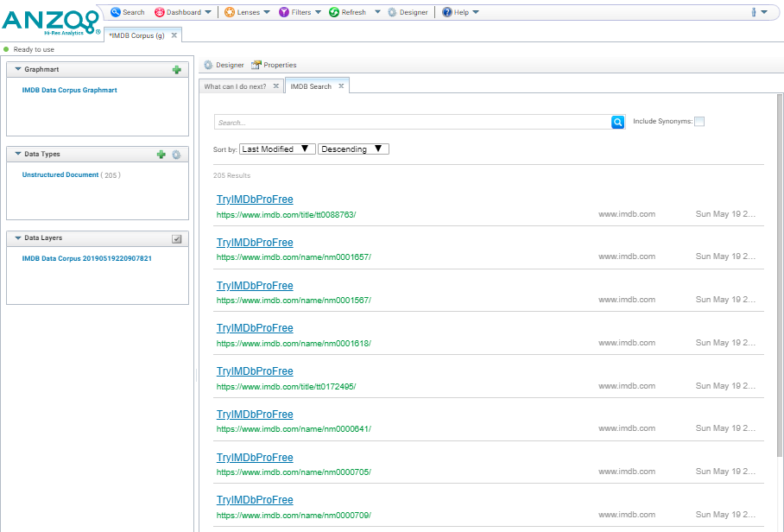Open result link for name/nm0001657

255,242
